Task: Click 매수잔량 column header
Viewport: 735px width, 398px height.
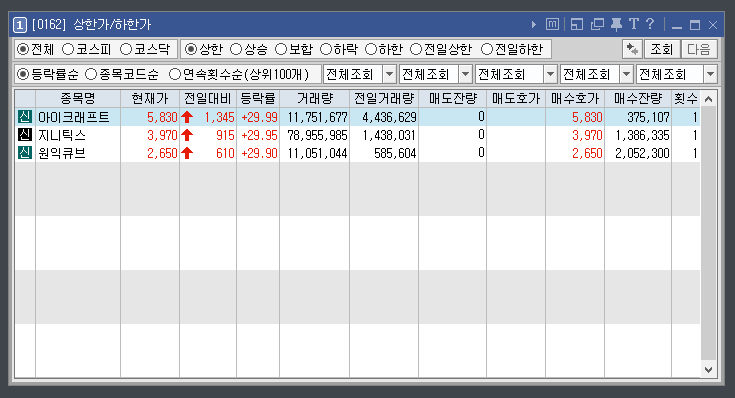Action: click(638, 98)
